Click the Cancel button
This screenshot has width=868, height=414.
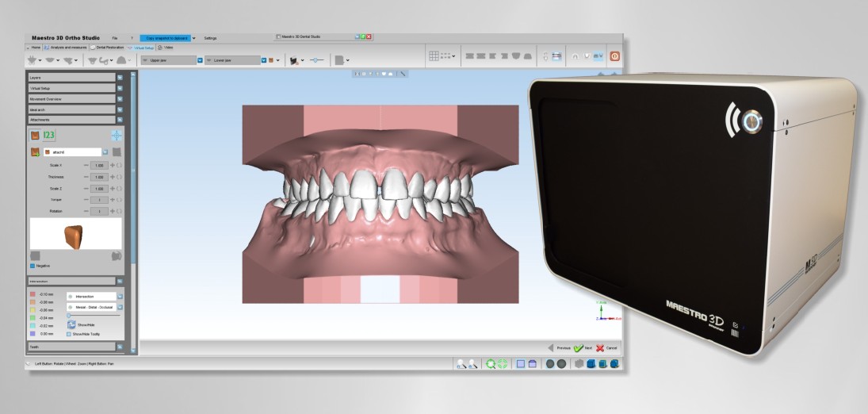606,348
